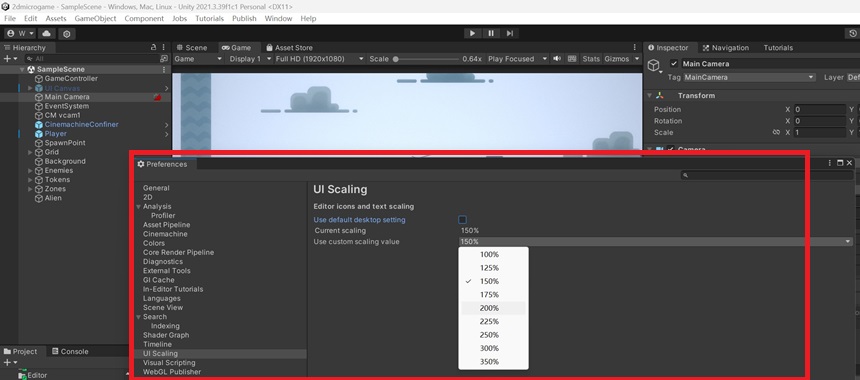
Task: Open Hierarchy panel kebab menu
Action: (x=163, y=48)
